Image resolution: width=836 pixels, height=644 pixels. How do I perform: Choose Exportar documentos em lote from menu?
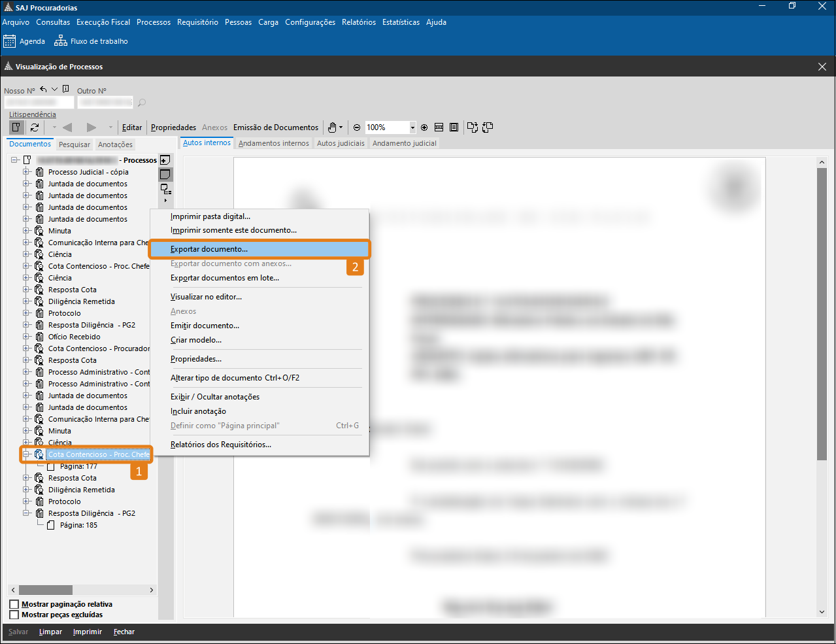coord(225,278)
